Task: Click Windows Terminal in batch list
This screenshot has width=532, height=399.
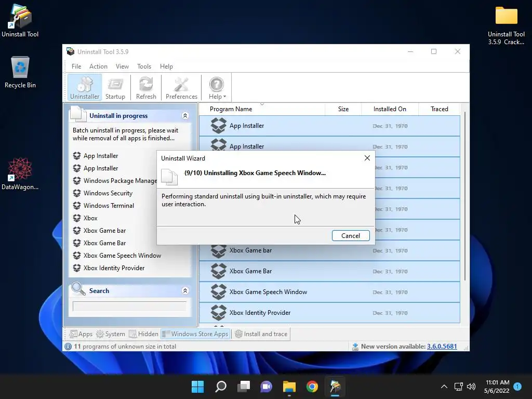Action: (x=103, y=206)
